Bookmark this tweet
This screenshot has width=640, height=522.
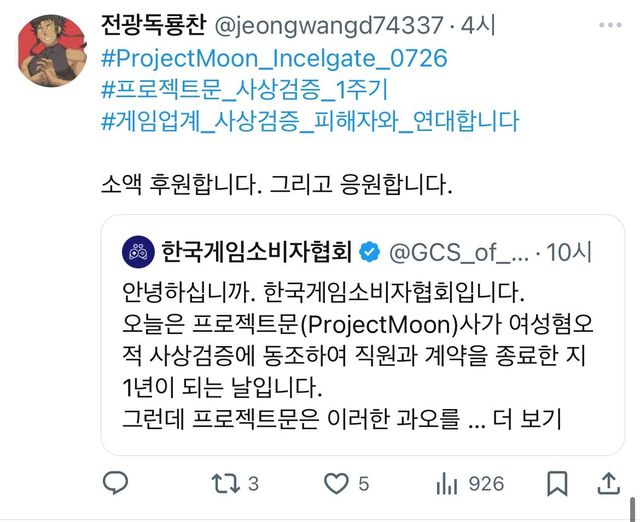click(x=557, y=484)
